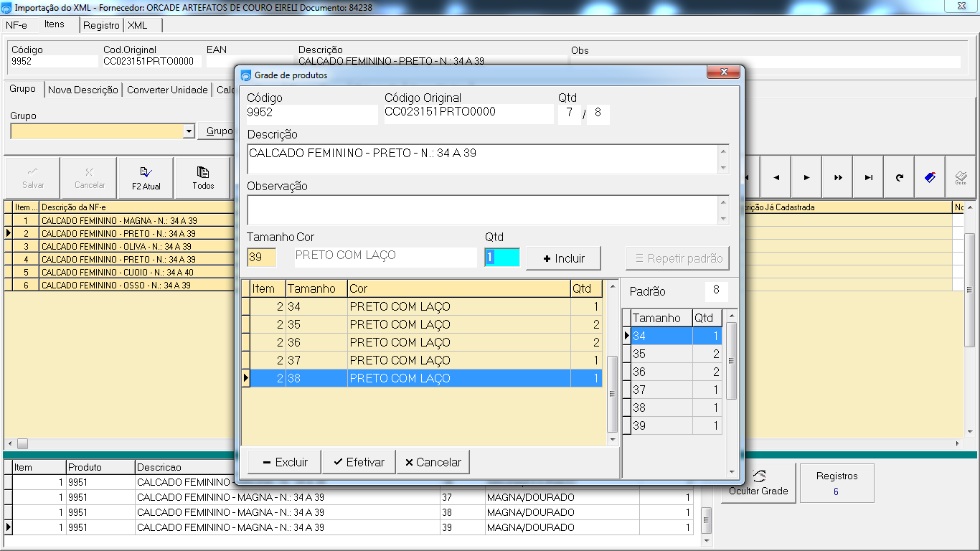Select the Converter Unidade tab
The image size is (980, 551).
pyautogui.click(x=168, y=90)
